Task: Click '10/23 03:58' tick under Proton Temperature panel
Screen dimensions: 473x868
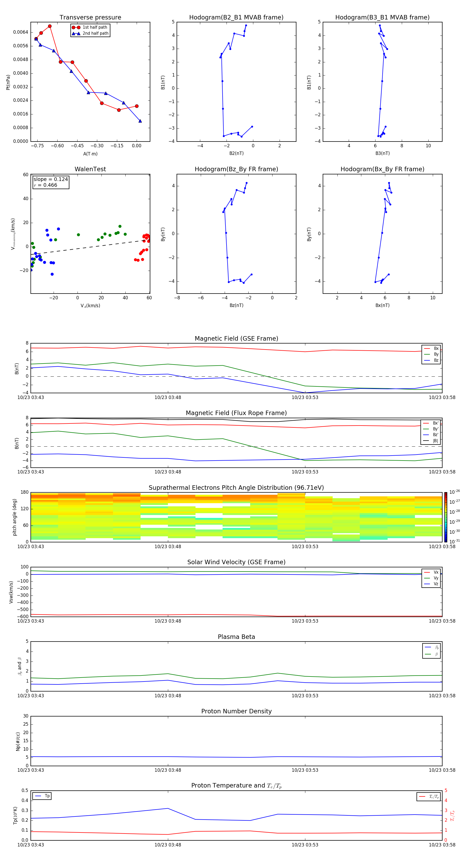Action: click(442, 845)
